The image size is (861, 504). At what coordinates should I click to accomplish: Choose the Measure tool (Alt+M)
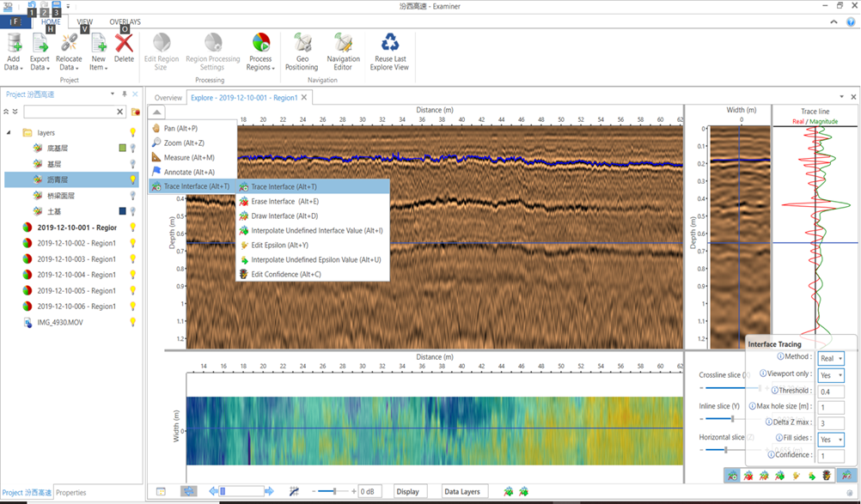click(x=188, y=157)
